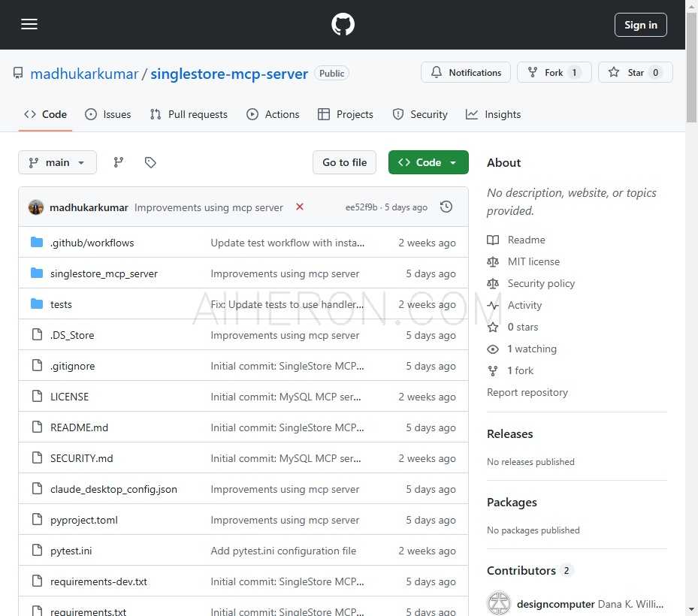The width and height of the screenshot is (698, 616).
Task: Click the folder icon beside .github/workflows
Action: (37, 242)
